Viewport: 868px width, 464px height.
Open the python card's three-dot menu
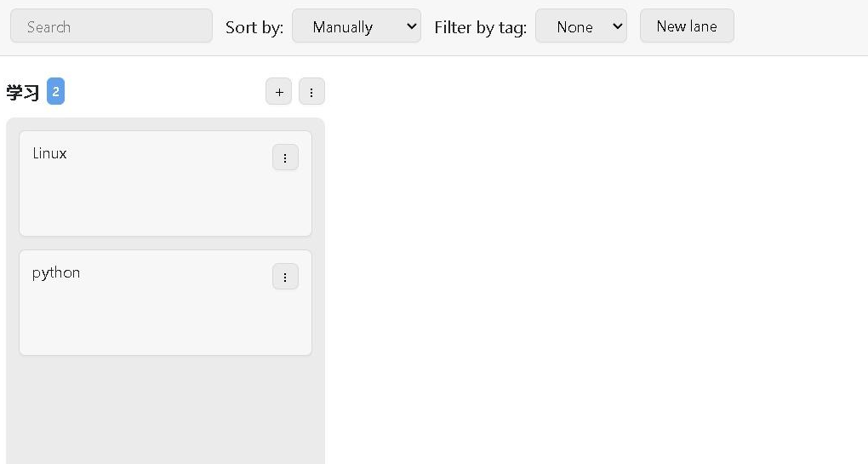tap(285, 277)
